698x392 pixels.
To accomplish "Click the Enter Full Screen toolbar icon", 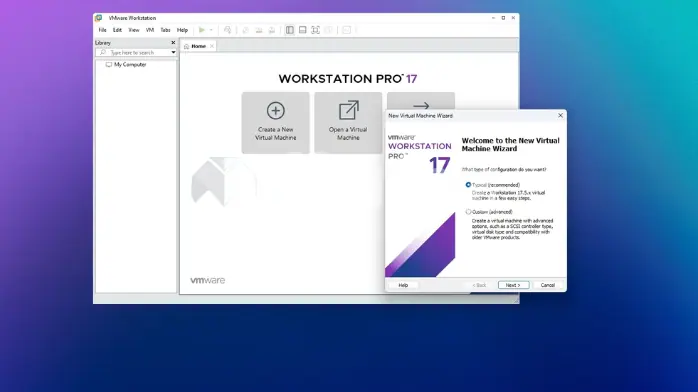I will point(315,30).
